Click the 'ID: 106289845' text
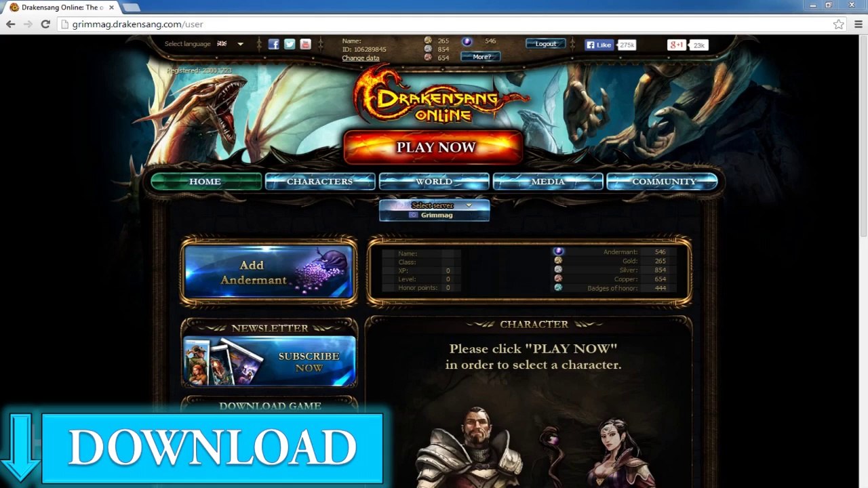868x488 pixels. tap(364, 49)
